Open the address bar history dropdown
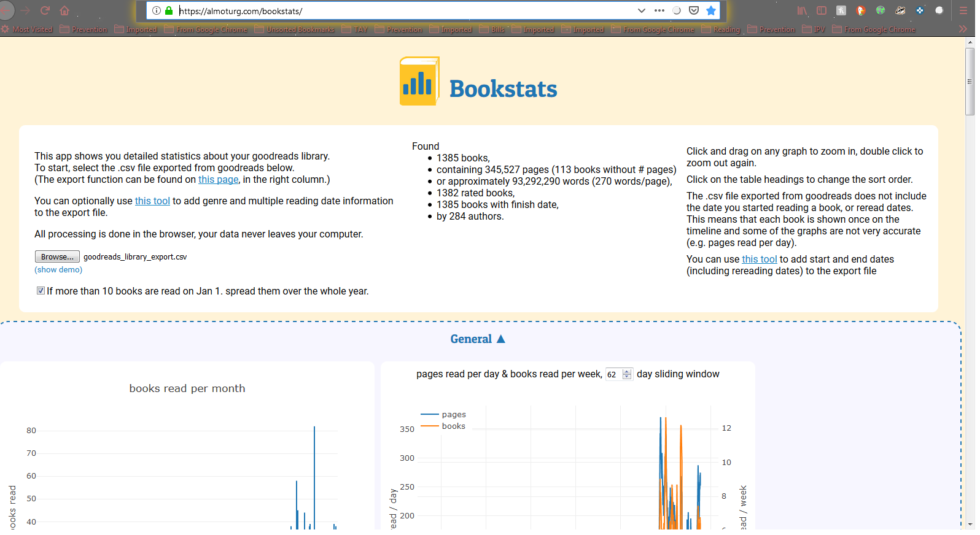The image size is (980, 535). 642,10
